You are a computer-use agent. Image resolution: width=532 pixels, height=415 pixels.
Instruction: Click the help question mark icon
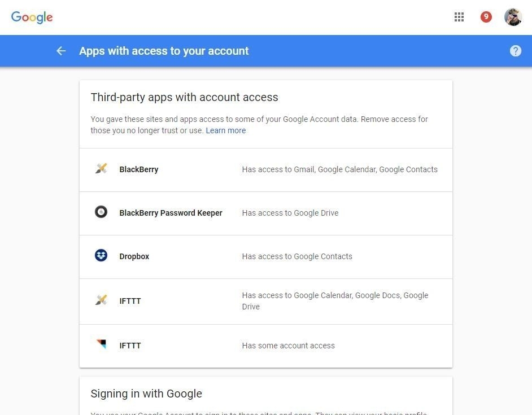pyautogui.click(x=515, y=51)
